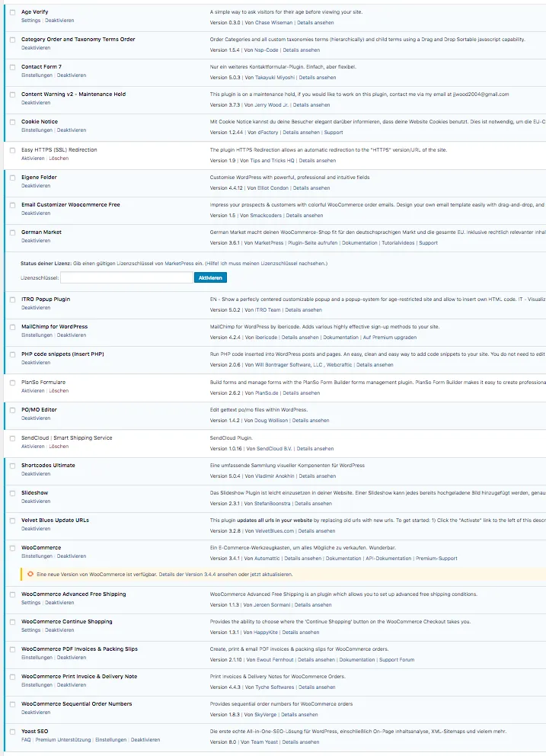Deactivate Category Order and Taxonomy Terms Order
The image size is (546, 756).
tap(36, 48)
